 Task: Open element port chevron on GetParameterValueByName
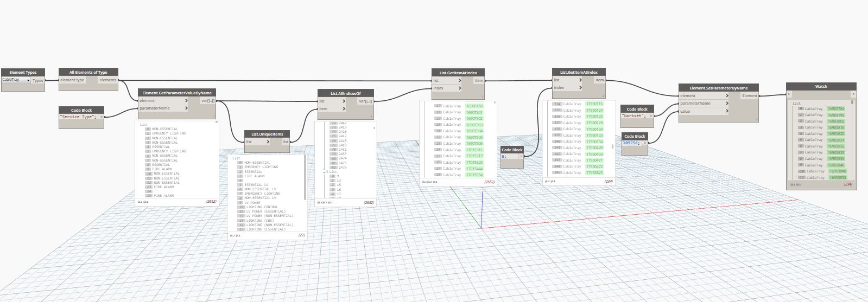pyautogui.click(x=186, y=100)
